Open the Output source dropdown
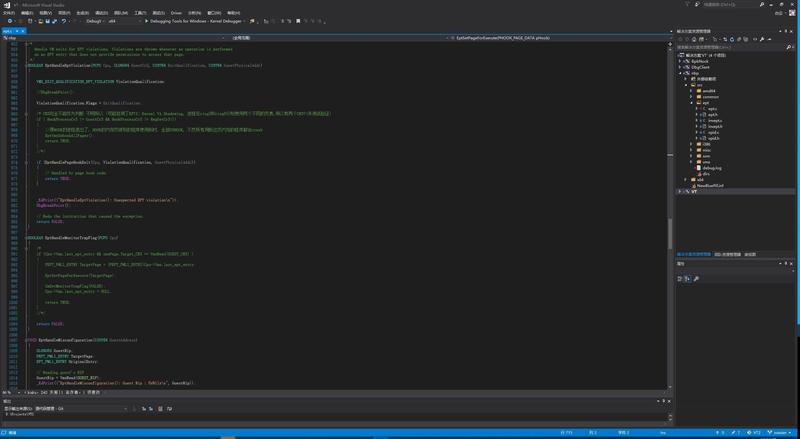This screenshot has height=439, width=800. [82, 408]
